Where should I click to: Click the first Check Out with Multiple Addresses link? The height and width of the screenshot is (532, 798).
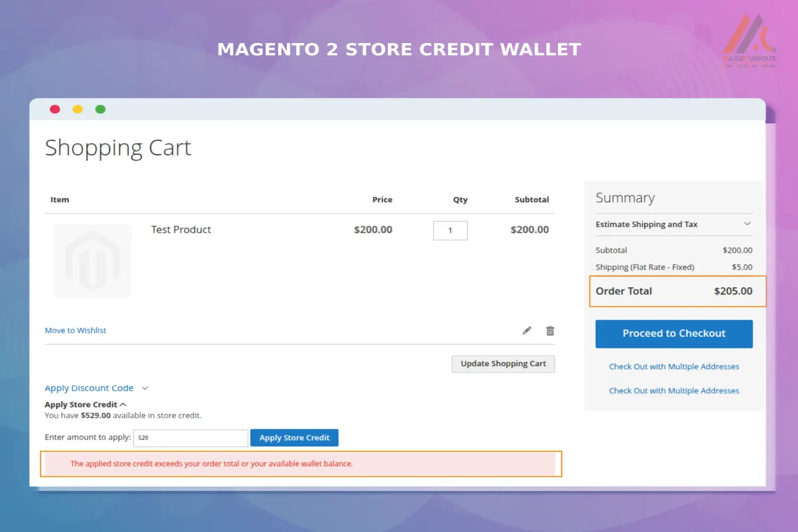pos(674,366)
